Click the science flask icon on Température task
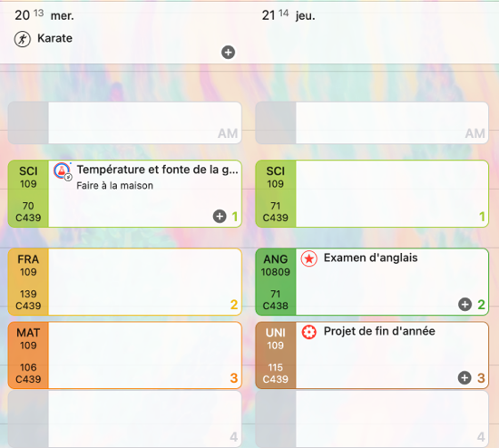 [x=62, y=170]
